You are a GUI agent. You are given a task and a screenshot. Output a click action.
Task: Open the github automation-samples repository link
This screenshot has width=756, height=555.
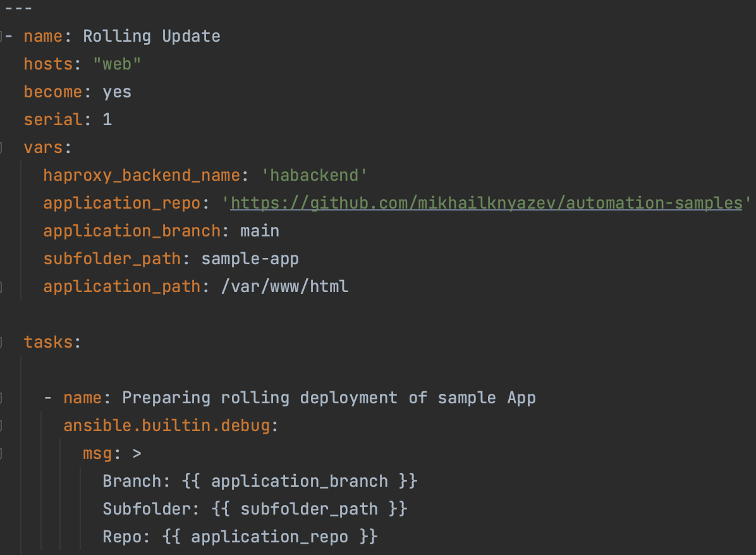486,203
